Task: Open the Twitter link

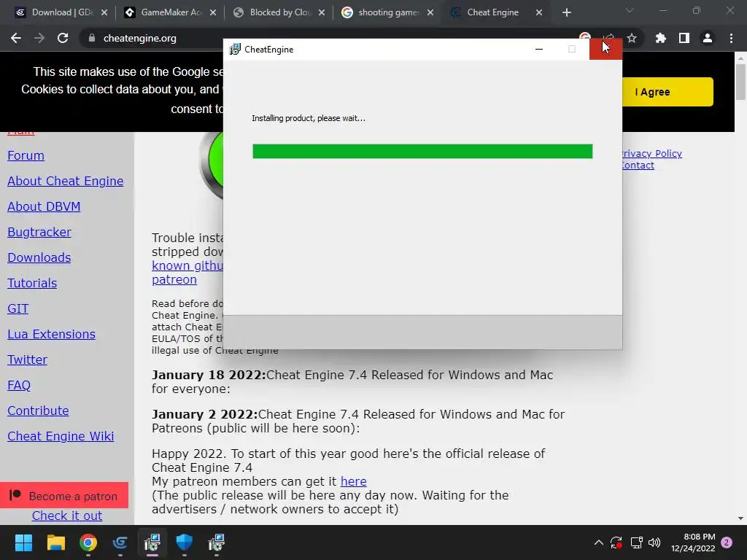Action: [27, 359]
